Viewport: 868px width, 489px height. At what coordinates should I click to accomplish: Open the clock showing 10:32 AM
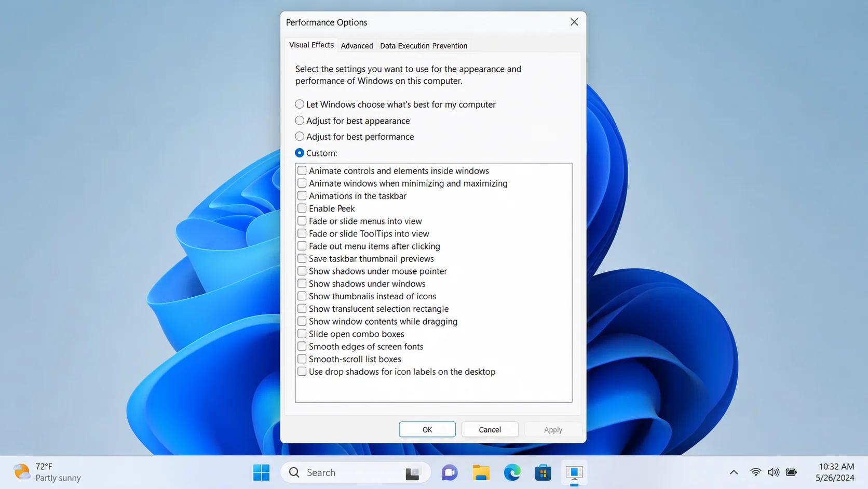click(x=835, y=472)
